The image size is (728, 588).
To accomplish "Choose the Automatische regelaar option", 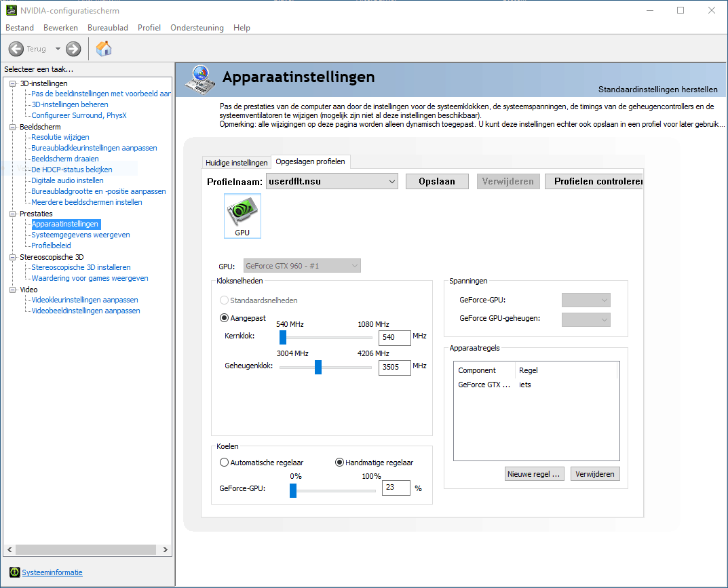I will point(225,463).
